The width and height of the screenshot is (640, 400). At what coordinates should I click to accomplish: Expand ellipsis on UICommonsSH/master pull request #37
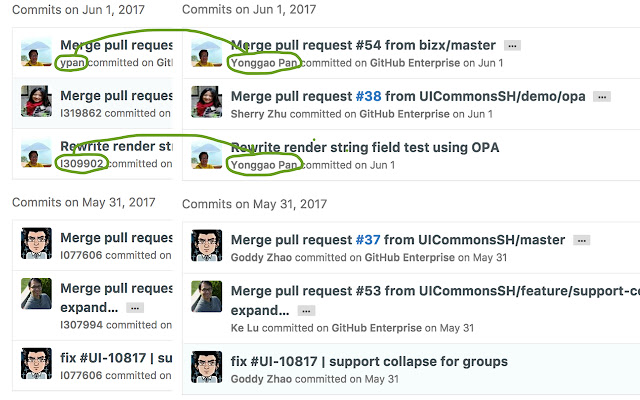tap(581, 240)
